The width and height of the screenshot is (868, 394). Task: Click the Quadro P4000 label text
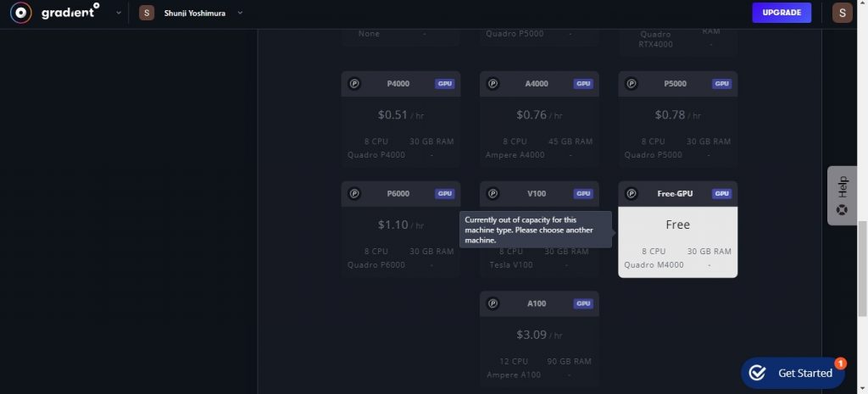click(376, 155)
